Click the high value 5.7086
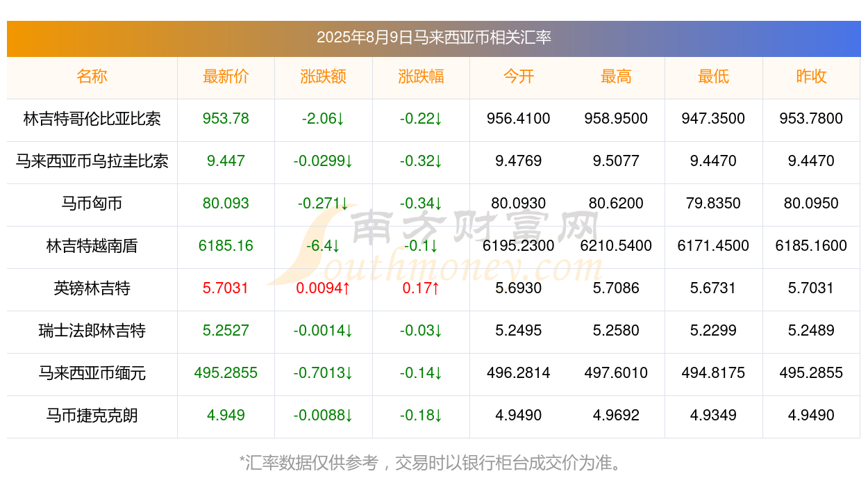The width and height of the screenshot is (868, 485). pos(616,288)
